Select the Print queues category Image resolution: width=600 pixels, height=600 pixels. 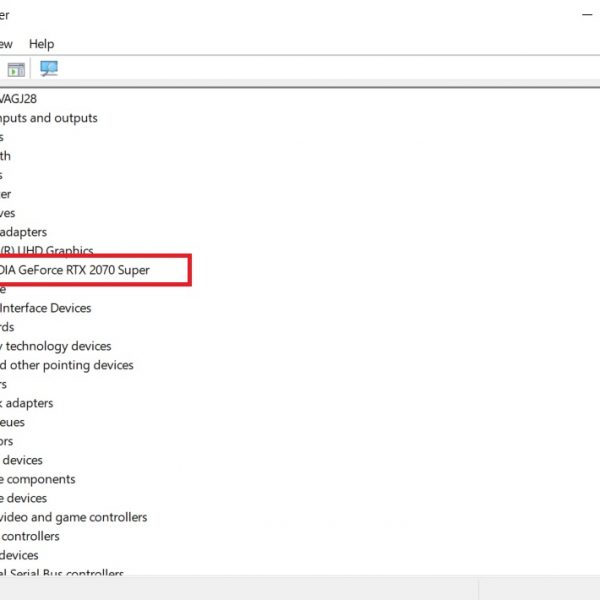(x=12, y=422)
